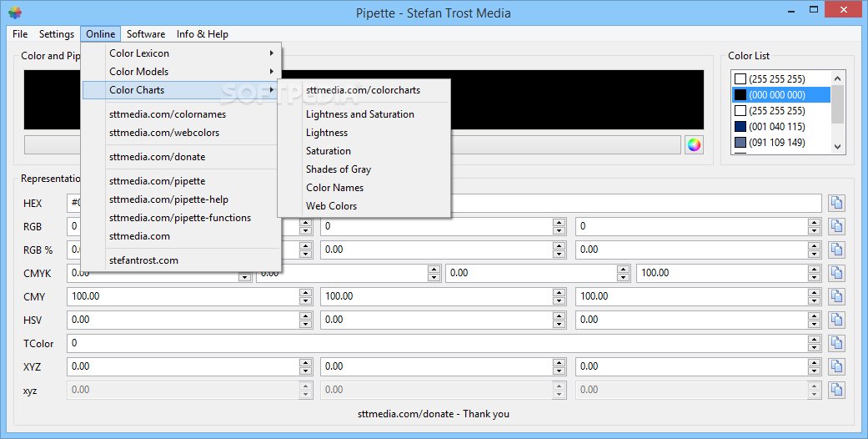Select (000 000 000) black color entry

tap(781, 95)
